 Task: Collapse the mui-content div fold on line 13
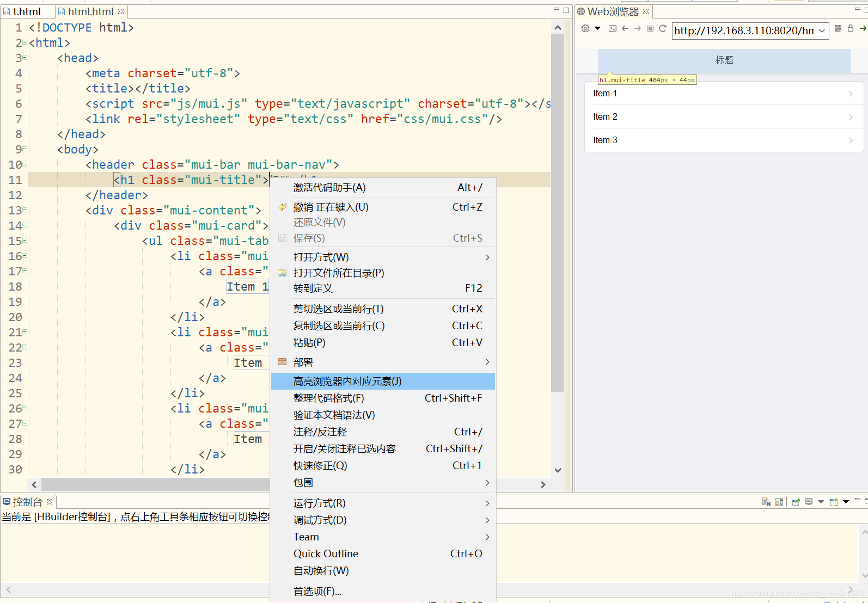(x=25, y=210)
